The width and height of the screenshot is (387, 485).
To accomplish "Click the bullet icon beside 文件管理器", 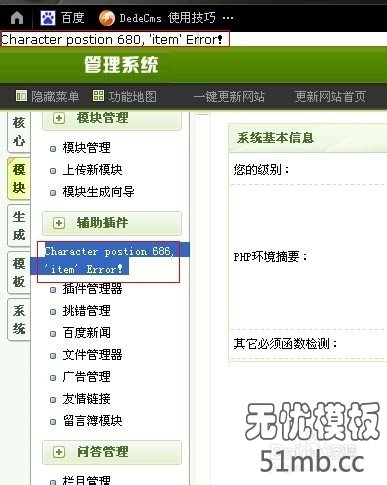I will tap(53, 356).
